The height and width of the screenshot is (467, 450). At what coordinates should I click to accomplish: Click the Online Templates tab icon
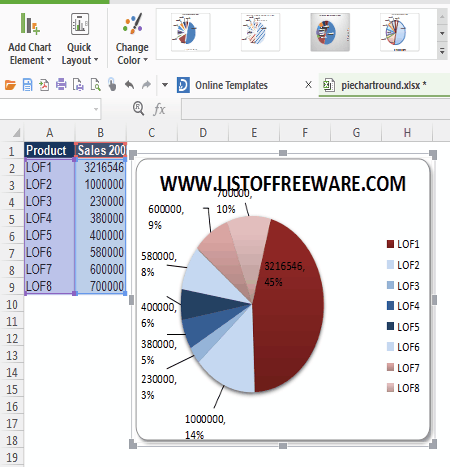[x=183, y=85]
